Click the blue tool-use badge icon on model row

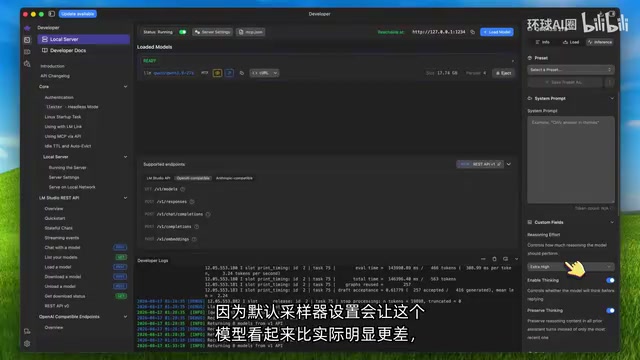[229, 73]
